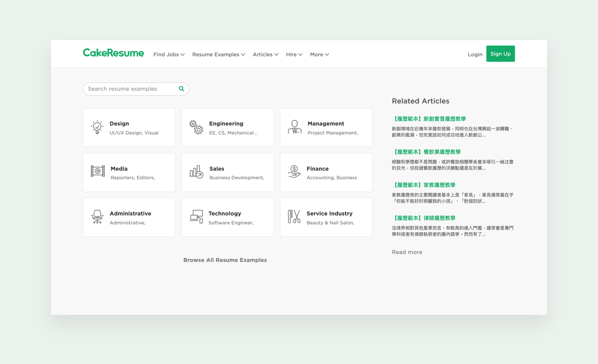Click the Finance dollar hand icon
The image size is (598, 364).
pos(294,171)
